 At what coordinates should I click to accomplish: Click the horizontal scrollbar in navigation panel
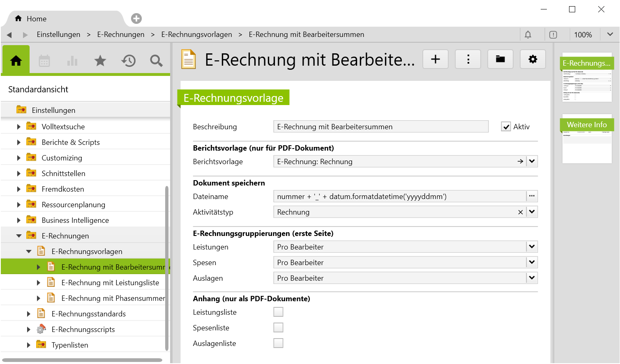tap(82, 360)
